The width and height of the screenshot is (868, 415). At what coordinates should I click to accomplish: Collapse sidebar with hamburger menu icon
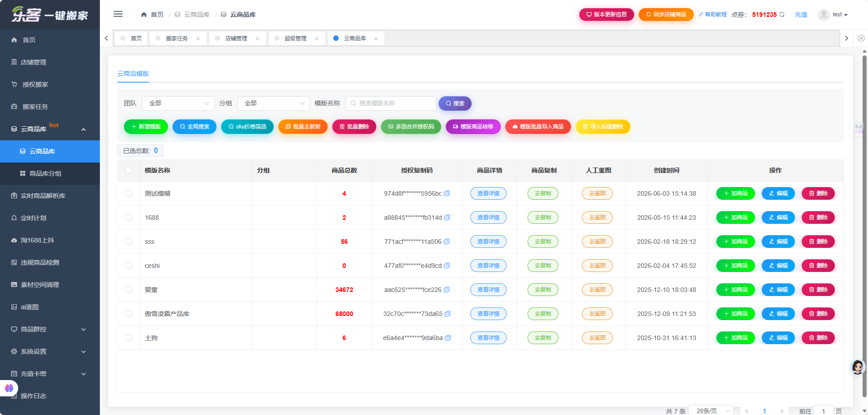point(118,14)
